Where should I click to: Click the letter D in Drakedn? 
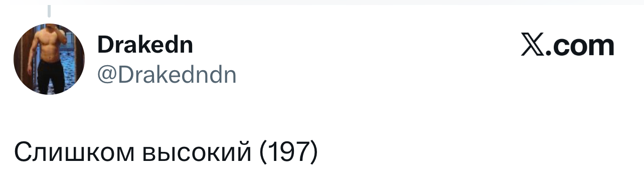pyautogui.click(x=104, y=46)
